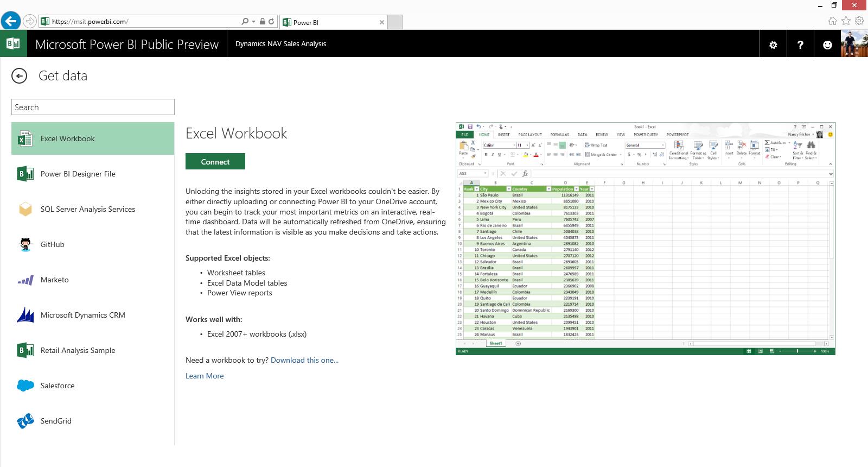Click the "Get data" page heading
Viewport: 868px width, 467px height.
point(63,76)
